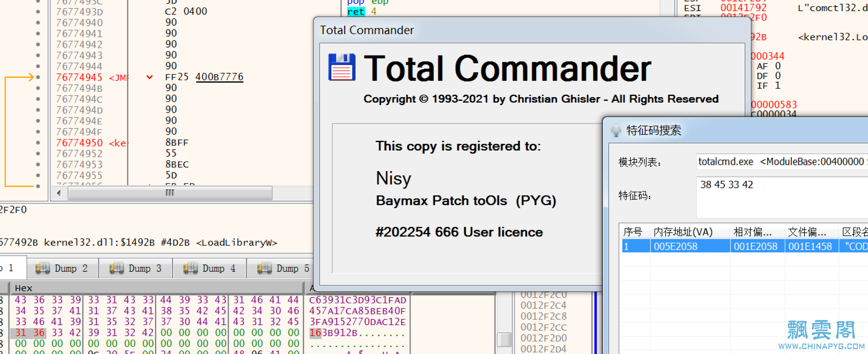
Task: Click registered name Nisy in Total Commander
Action: (393, 178)
